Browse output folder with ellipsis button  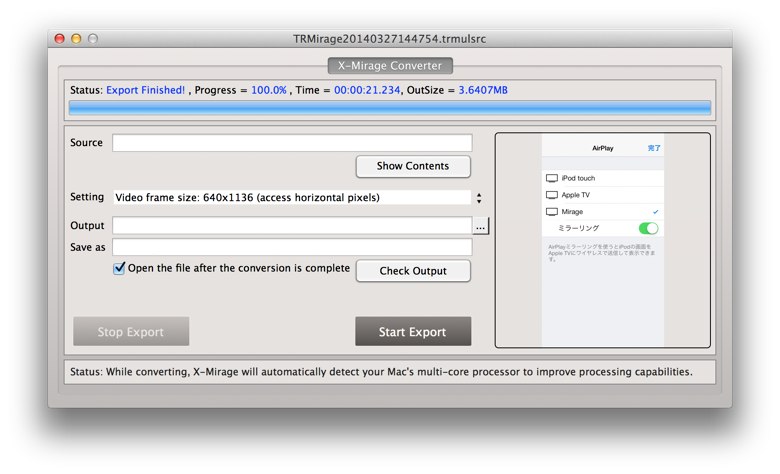tap(481, 226)
